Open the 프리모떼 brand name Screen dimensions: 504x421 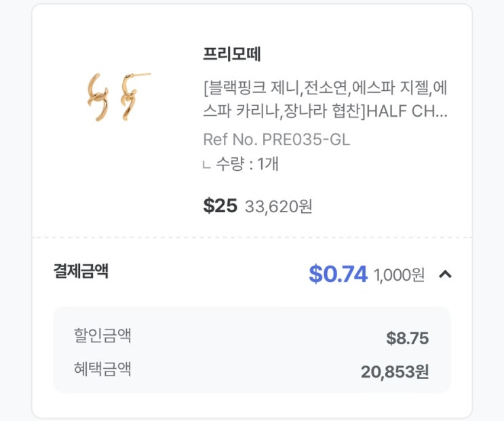click(x=232, y=54)
